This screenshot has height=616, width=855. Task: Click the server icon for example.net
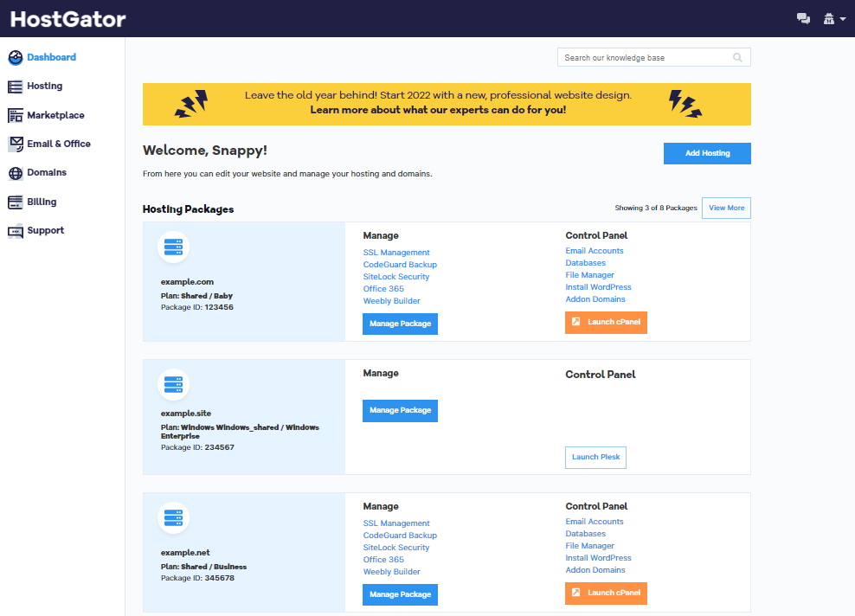point(173,517)
